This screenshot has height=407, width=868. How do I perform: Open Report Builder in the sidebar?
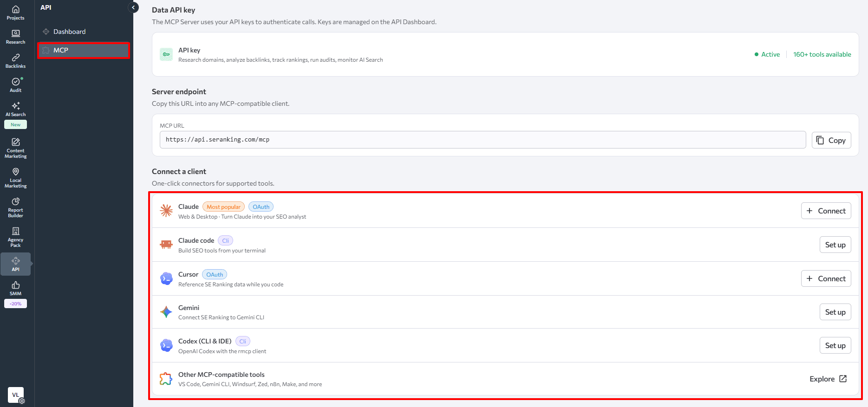pos(15,207)
